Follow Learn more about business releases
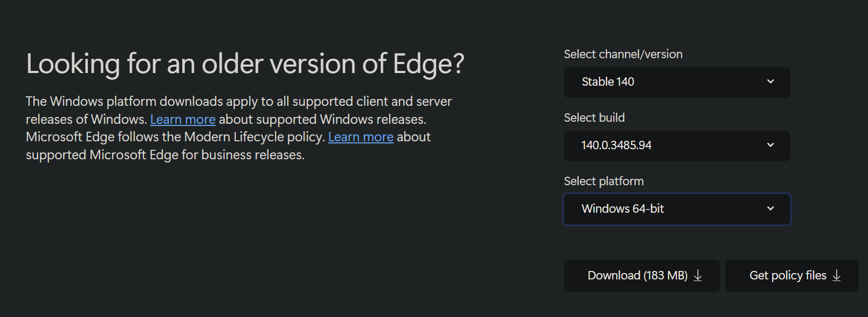The image size is (868, 317). coord(361,137)
